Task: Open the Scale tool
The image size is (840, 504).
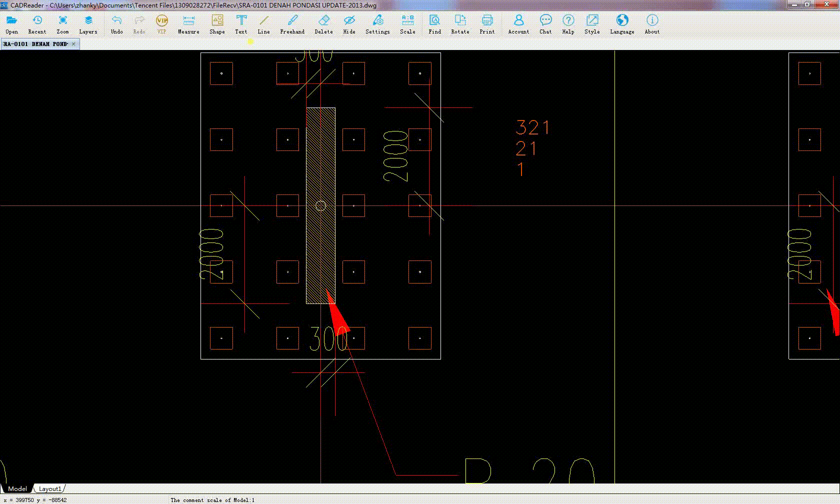Action: (407, 24)
